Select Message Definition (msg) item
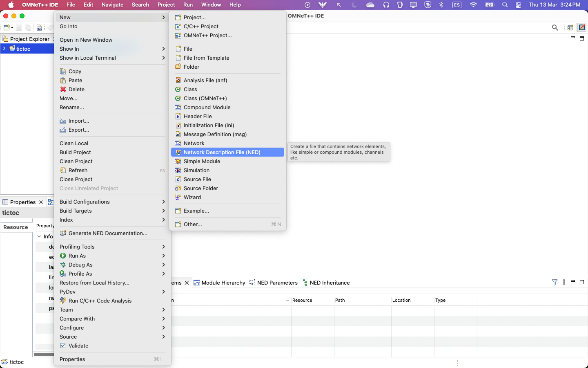Viewport: 588px width, 368px height. [x=227, y=134]
